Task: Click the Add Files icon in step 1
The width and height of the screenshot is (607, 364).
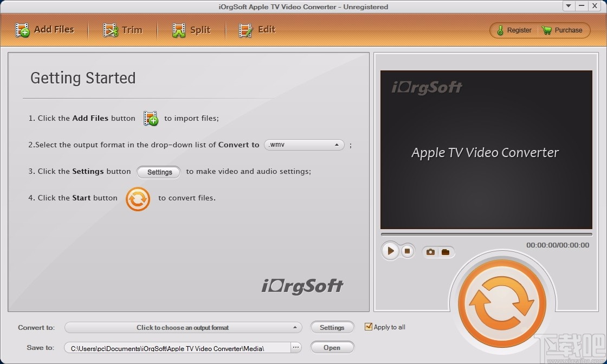Action: pos(150,118)
